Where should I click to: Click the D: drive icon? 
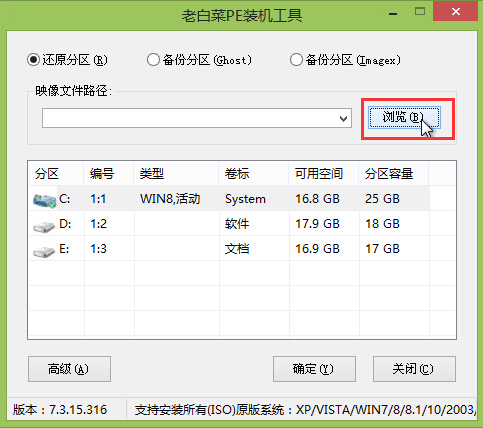[x=44, y=227]
